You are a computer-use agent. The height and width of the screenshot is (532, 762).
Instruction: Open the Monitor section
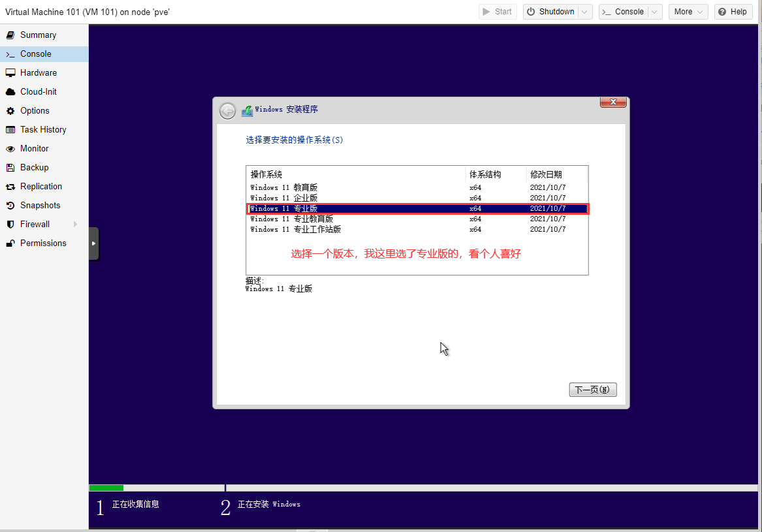(44, 149)
